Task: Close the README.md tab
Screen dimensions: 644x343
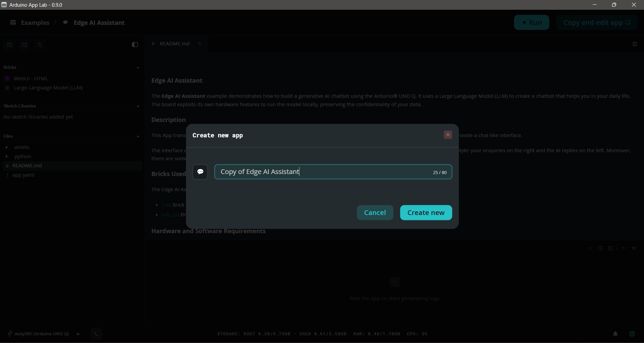Action: point(199,44)
